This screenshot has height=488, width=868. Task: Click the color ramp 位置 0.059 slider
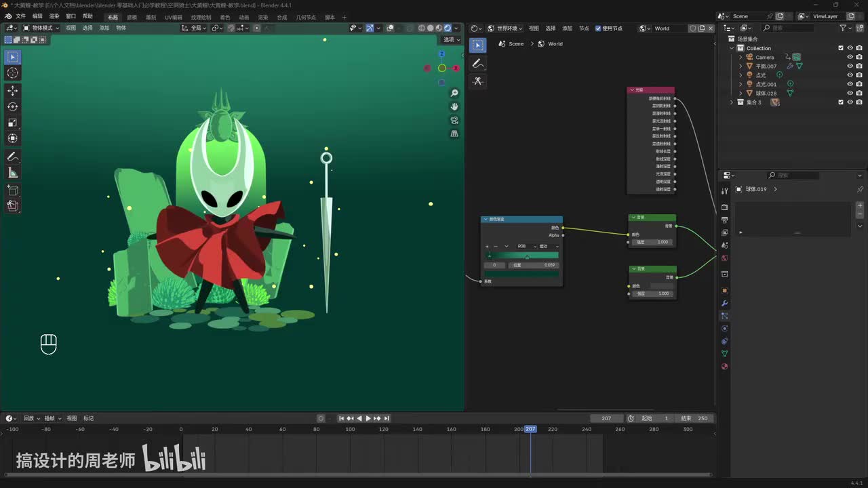[533, 265]
